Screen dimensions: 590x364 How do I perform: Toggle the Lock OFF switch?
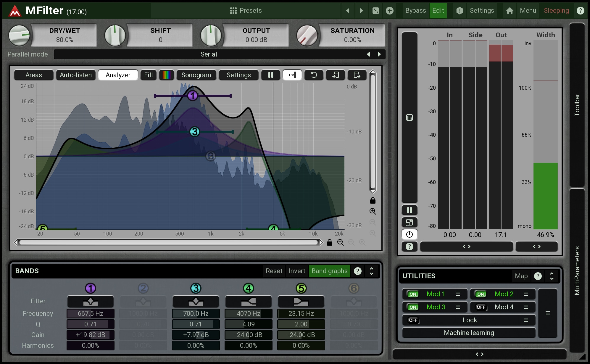413,320
